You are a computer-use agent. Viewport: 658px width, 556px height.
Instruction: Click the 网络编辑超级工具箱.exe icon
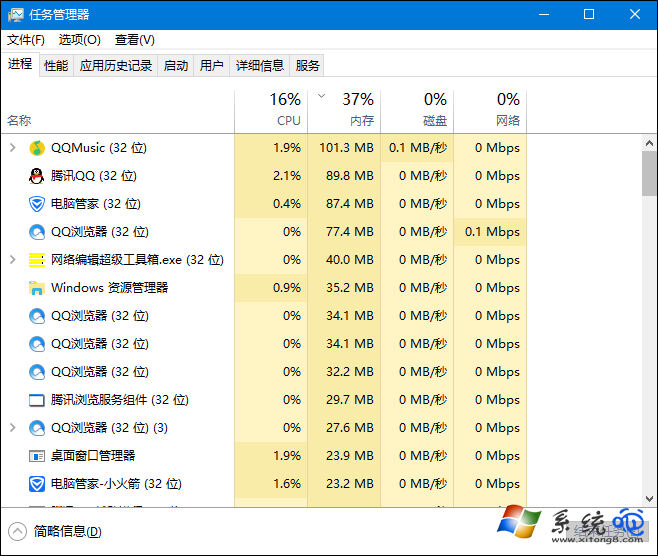coord(37,260)
